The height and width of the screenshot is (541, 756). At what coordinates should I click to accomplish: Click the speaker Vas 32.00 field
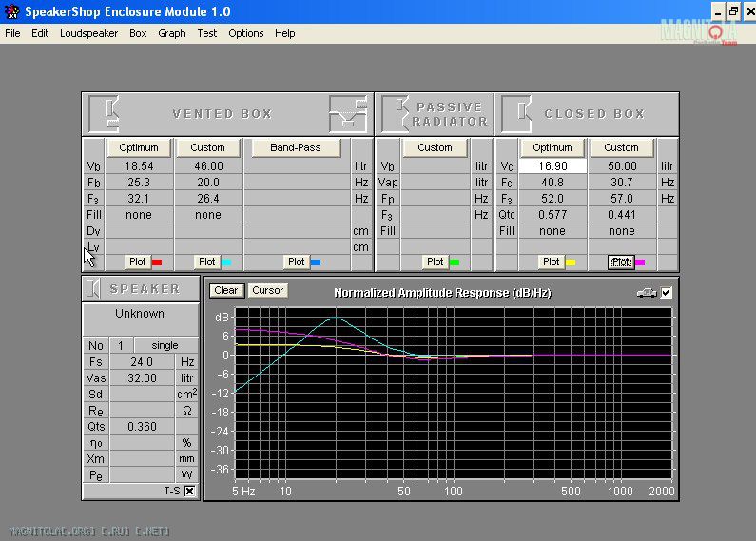[x=142, y=378]
